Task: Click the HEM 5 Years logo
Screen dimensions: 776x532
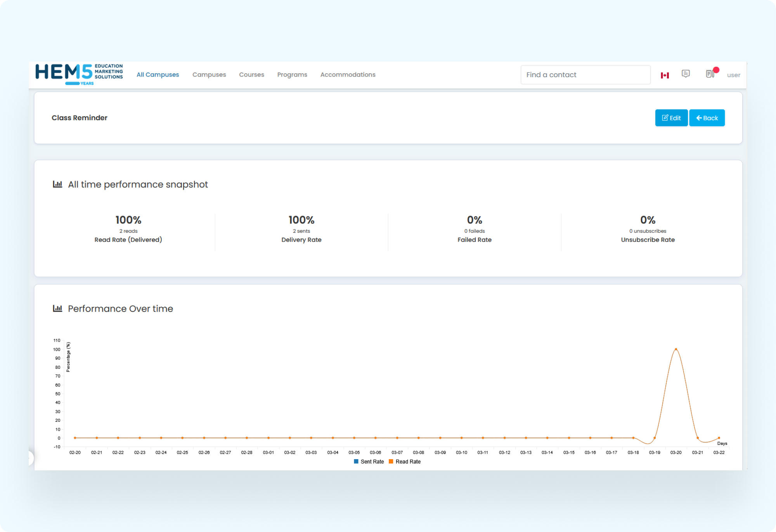Action: pyautogui.click(x=79, y=74)
